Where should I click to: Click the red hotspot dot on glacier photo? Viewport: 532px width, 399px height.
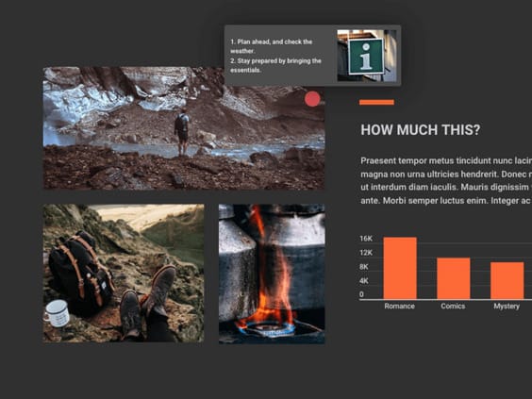(312, 99)
